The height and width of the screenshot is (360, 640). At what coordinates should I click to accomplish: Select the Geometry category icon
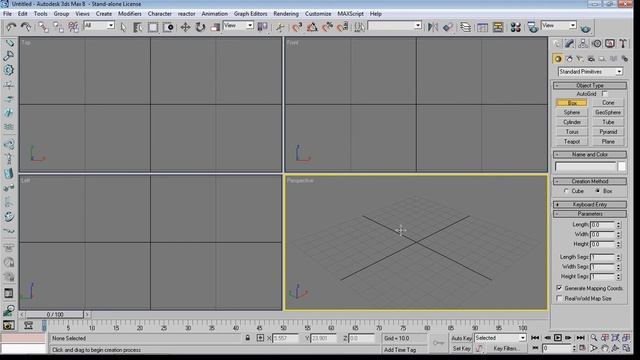pyautogui.click(x=558, y=59)
